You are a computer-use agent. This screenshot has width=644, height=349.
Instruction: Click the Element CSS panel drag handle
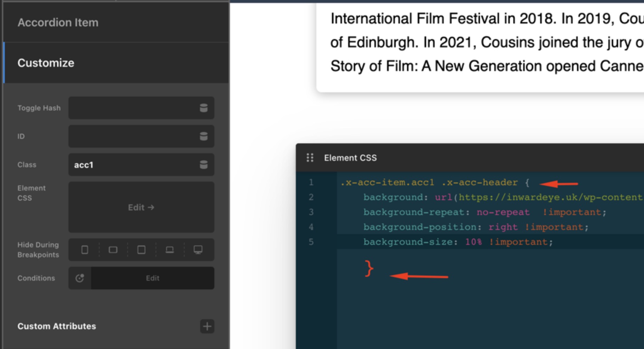[x=310, y=158]
